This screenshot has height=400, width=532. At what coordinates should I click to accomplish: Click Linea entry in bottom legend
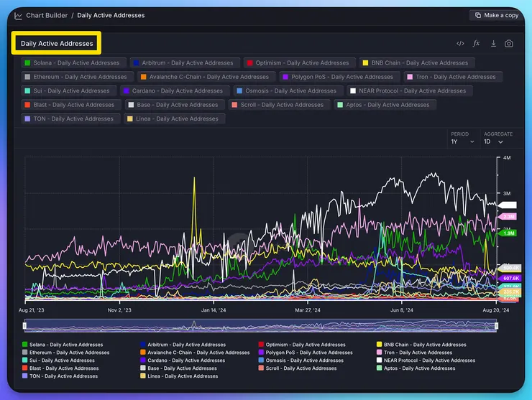(x=179, y=376)
